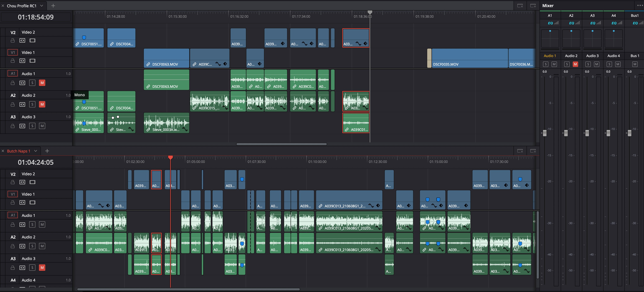Click the Chou Profile timecode 01:18:54:09 field
The image size is (644, 292).
pos(36,17)
